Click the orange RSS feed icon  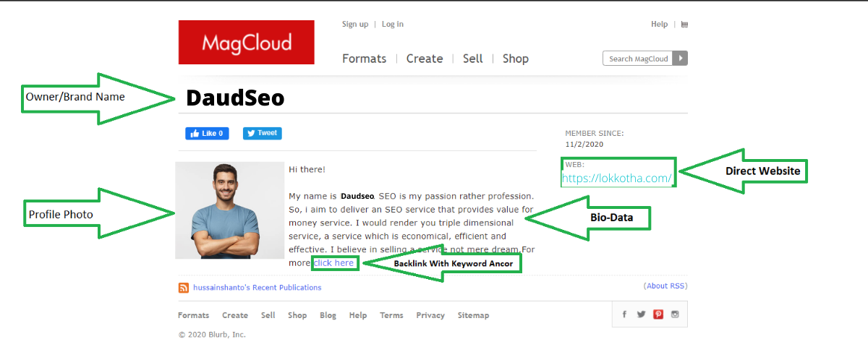[184, 288]
